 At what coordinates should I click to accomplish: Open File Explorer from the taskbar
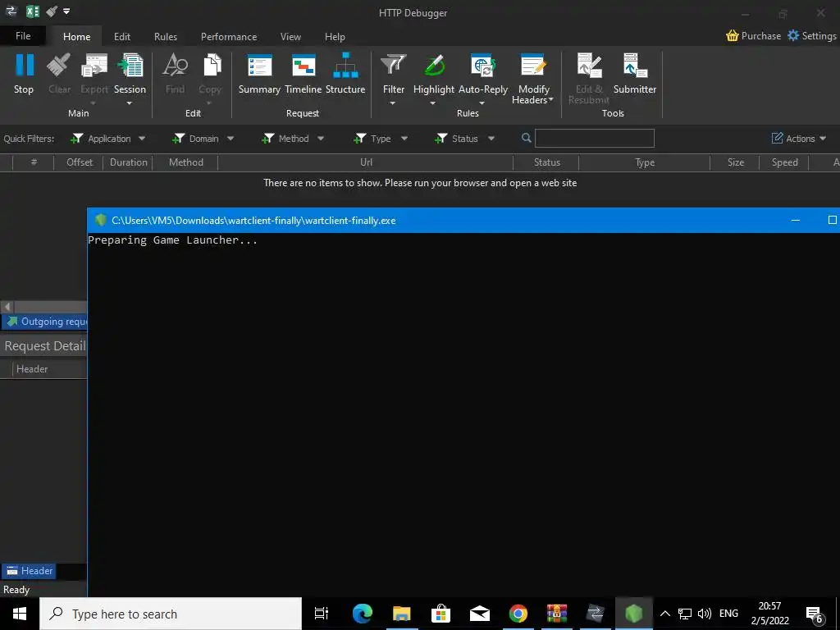point(401,614)
